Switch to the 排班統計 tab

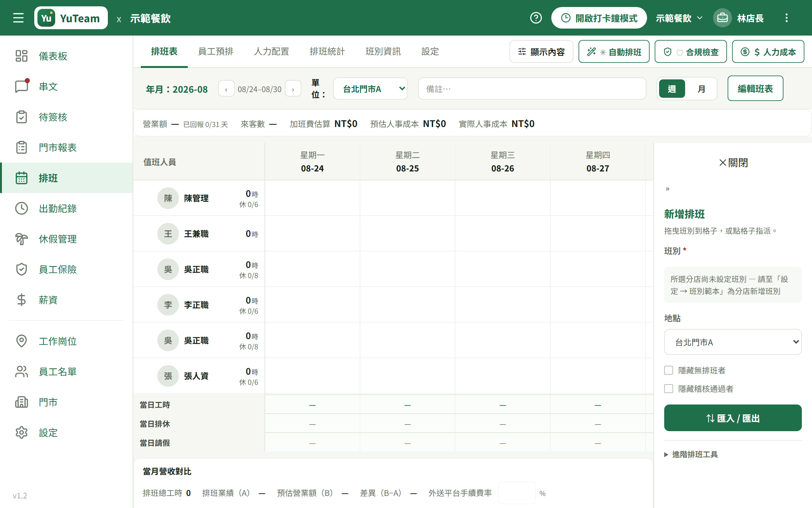point(327,51)
